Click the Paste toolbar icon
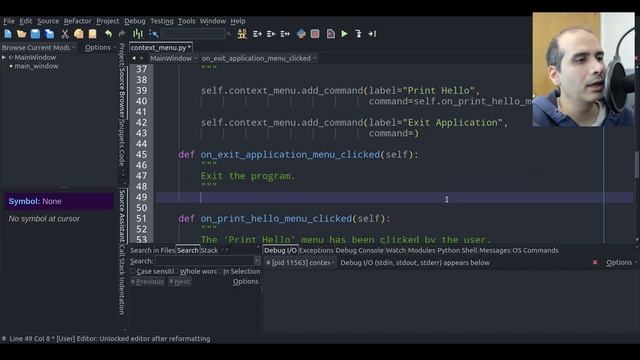Viewport: 640px width, 360px height. (x=93, y=34)
